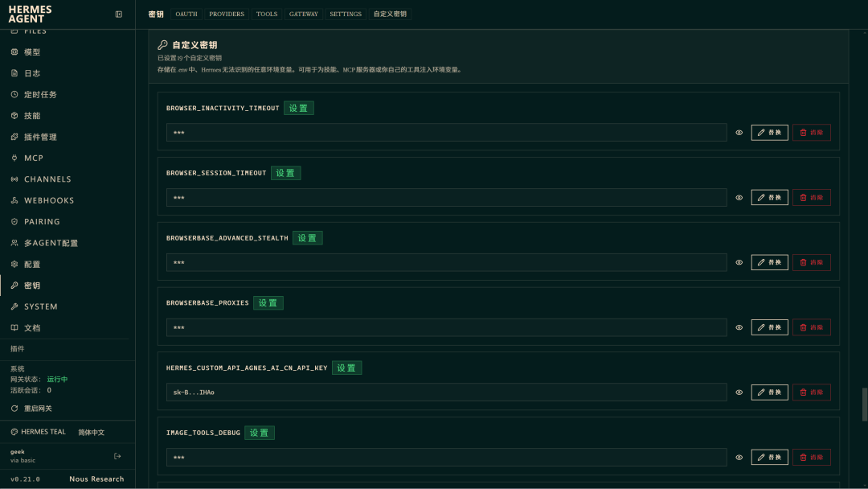This screenshot has width=868, height=489.
Task: Reveal IMAGE_TOOLS_DEBUG value with eye icon
Action: click(739, 458)
